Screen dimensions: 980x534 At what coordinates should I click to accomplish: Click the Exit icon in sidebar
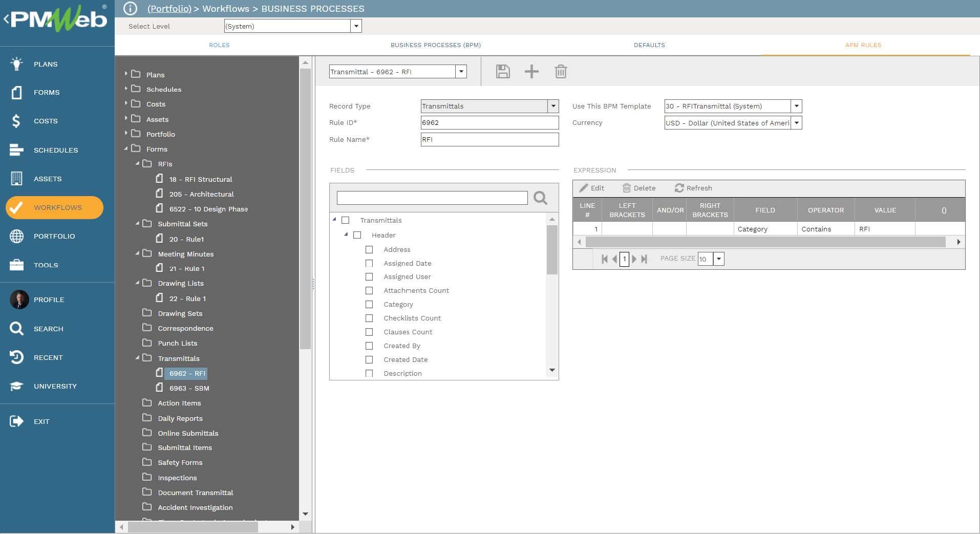16,421
